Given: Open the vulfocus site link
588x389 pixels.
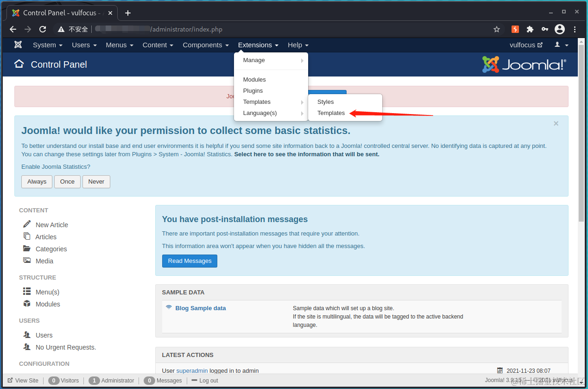Looking at the screenshot, I should click(x=526, y=45).
